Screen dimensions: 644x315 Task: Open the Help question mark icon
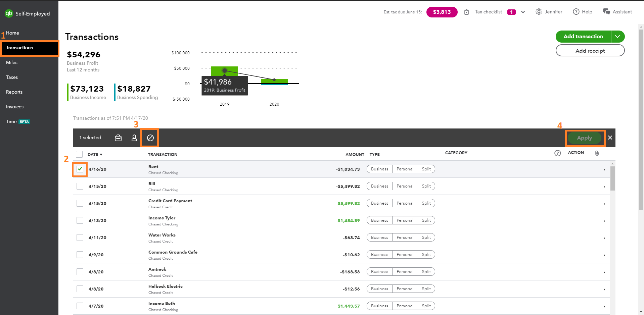[x=576, y=12]
